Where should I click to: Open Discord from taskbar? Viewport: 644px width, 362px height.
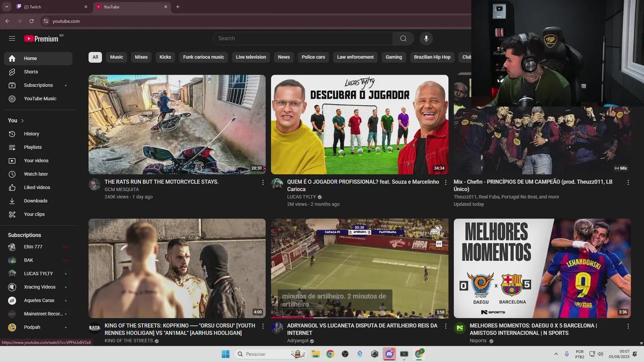click(389, 354)
